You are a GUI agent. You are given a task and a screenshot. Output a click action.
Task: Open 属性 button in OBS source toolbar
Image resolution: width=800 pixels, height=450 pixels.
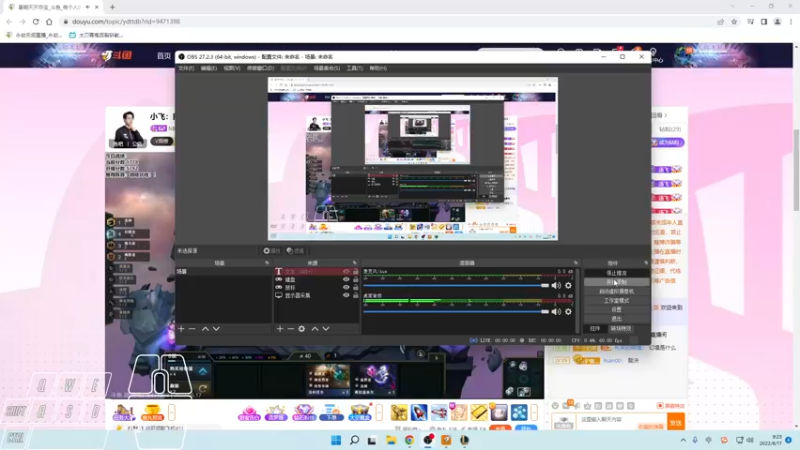coord(271,251)
